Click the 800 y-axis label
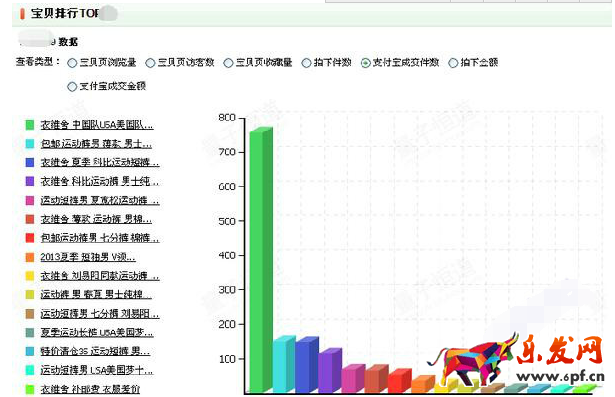Image resolution: width=615 pixels, height=397 pixels. click(227, 118)
